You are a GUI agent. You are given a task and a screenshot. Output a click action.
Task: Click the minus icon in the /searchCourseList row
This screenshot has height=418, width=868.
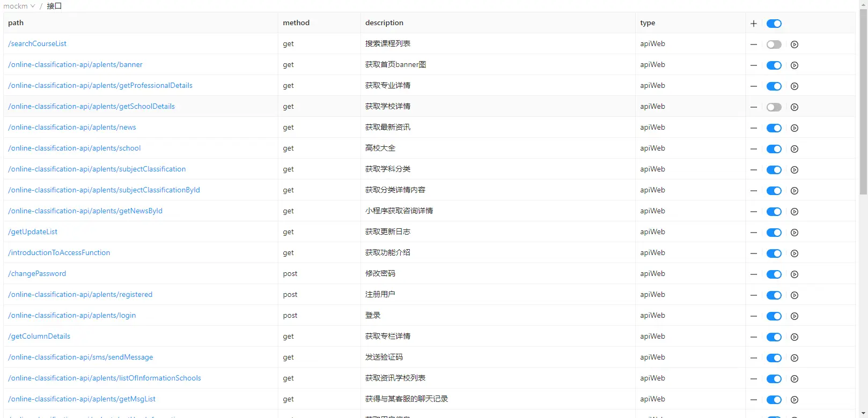pyautogui.click(x=754, y=44)
